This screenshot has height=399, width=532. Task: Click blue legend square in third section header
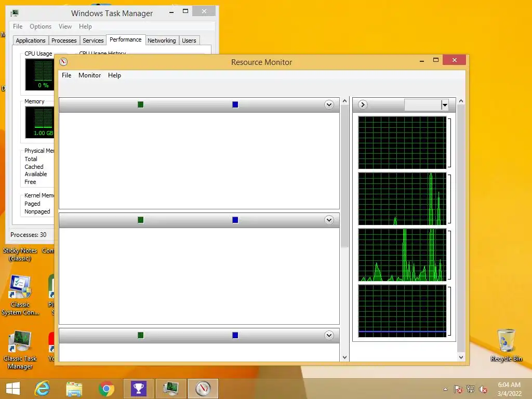pos(235,335)
